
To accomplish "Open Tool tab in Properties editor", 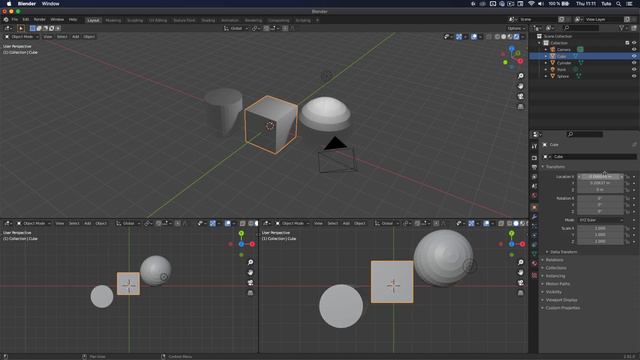I will pos(534,146).
